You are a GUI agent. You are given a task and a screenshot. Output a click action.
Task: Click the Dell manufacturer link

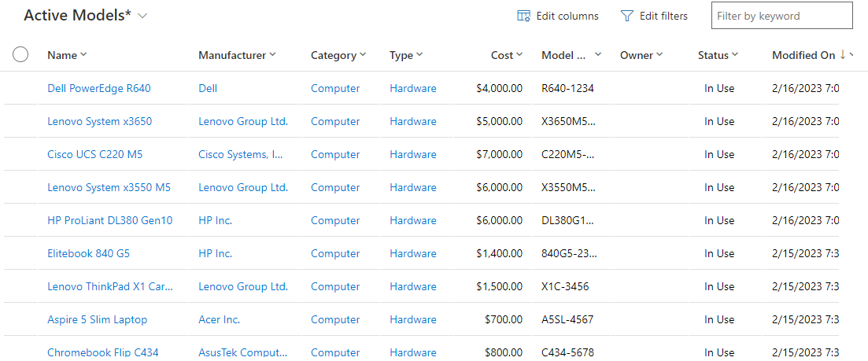click(208, 88)
